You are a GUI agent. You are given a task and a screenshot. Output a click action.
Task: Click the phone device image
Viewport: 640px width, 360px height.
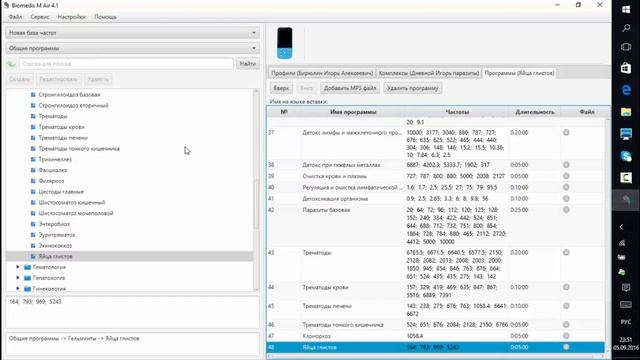[x=284, y=43]
